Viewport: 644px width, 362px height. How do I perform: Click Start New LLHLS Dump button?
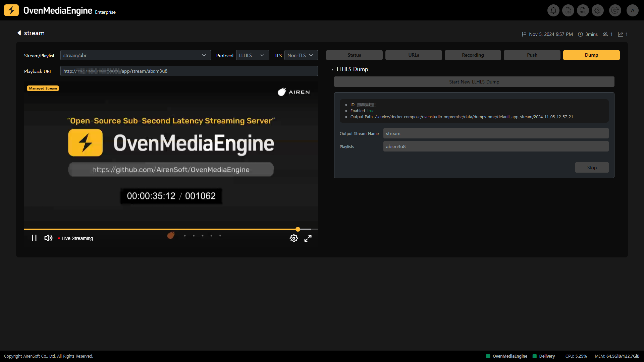pyautogui.click(x=474, y=82)
